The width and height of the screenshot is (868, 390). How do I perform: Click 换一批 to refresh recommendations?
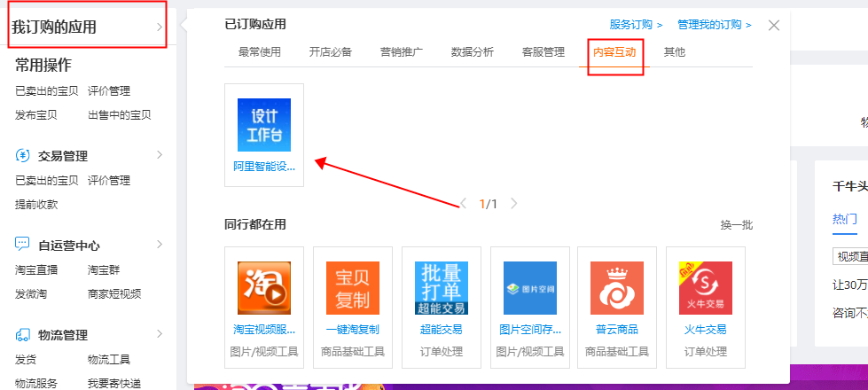pyautogui.click(x=736, y=225)
